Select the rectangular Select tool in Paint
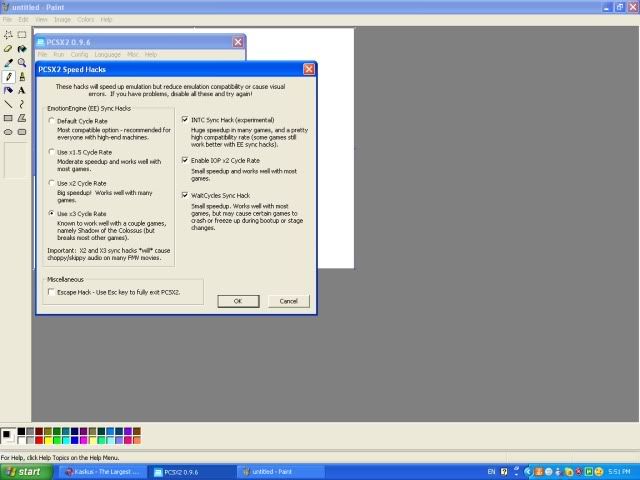Viewport: 640px width, 480px height. click(x=22, y=35)
